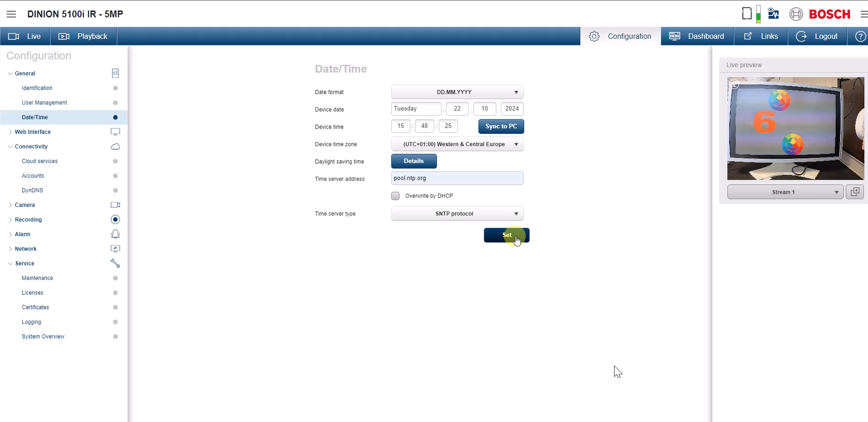Switch to the Live tab
The width and height of the screenshot is (868, 422).
(25, 36)
